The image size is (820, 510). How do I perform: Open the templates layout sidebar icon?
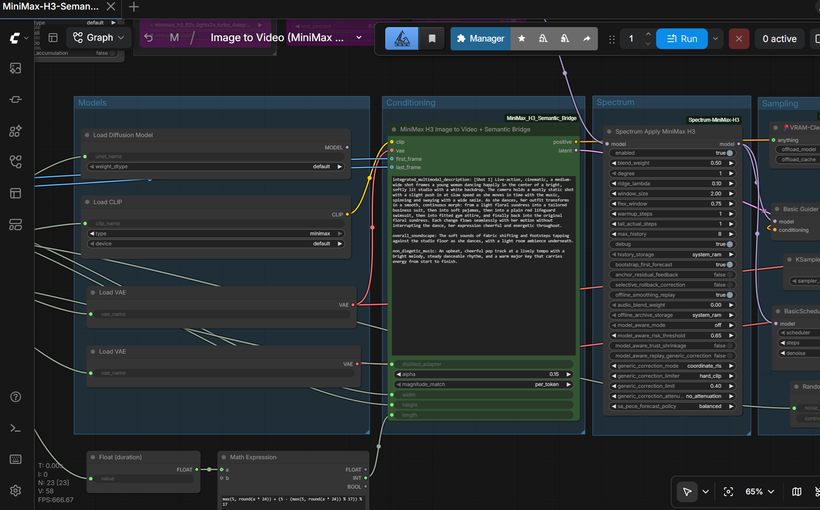[15, 194]
